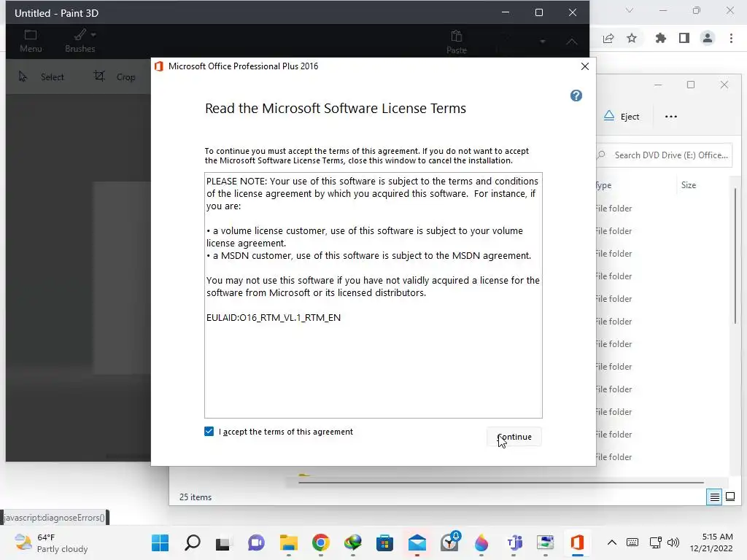The height and width of the screenshot is (560, 747).
Task: Click the '25 items' status text
Action: [196, 497]
